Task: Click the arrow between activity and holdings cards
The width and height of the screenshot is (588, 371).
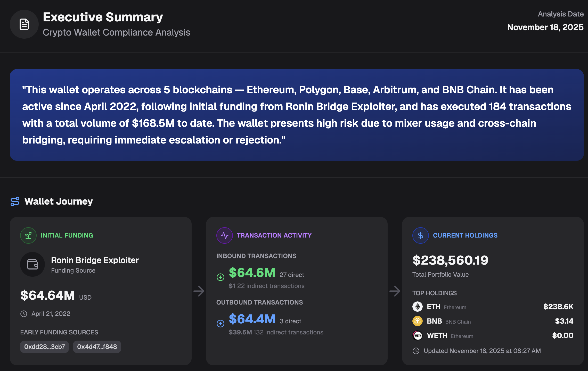Action: (x=395, y=291)
